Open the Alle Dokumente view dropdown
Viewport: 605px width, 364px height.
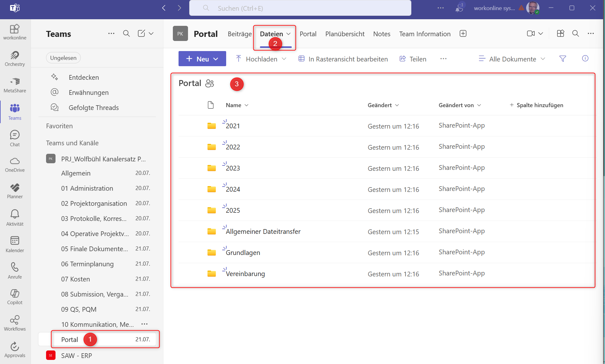point(512,59)
